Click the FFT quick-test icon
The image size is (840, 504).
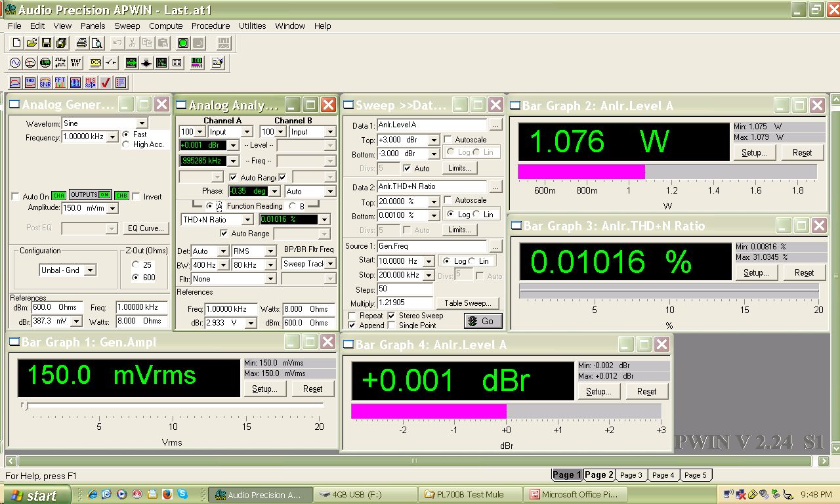[60, 83]
